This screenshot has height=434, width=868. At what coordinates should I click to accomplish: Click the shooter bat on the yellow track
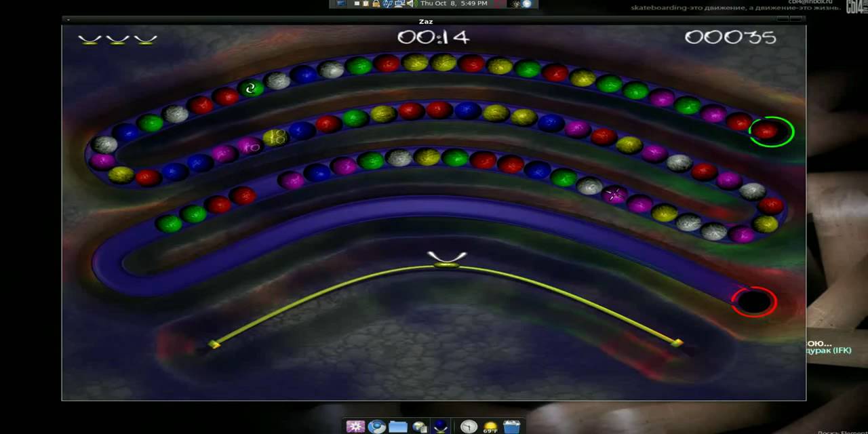point(447,260)
